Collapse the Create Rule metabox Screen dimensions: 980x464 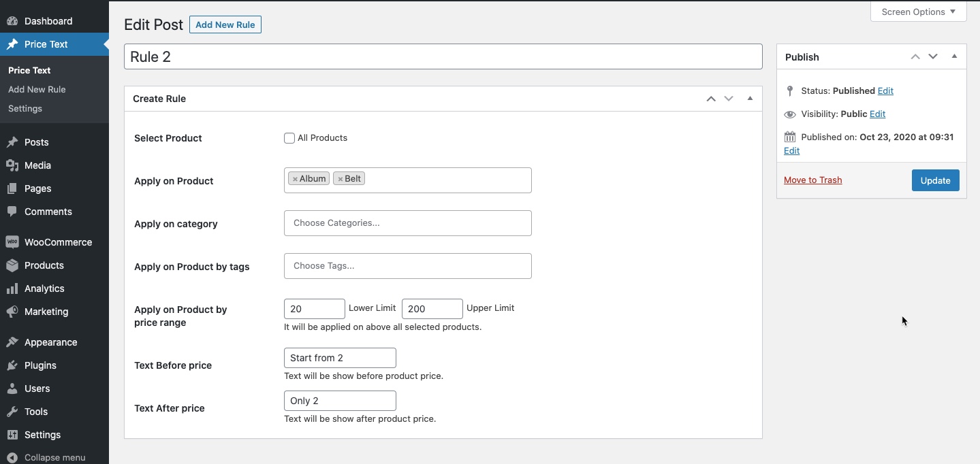[749, 99]
